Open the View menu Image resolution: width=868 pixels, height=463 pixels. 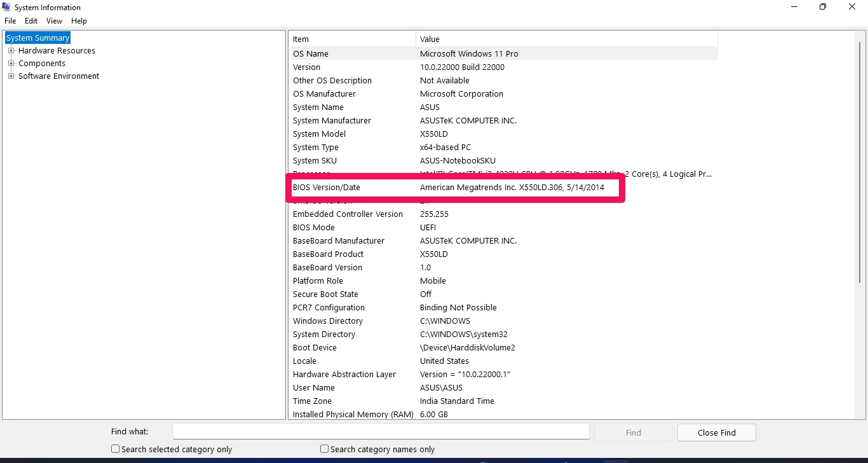point(54,21)
